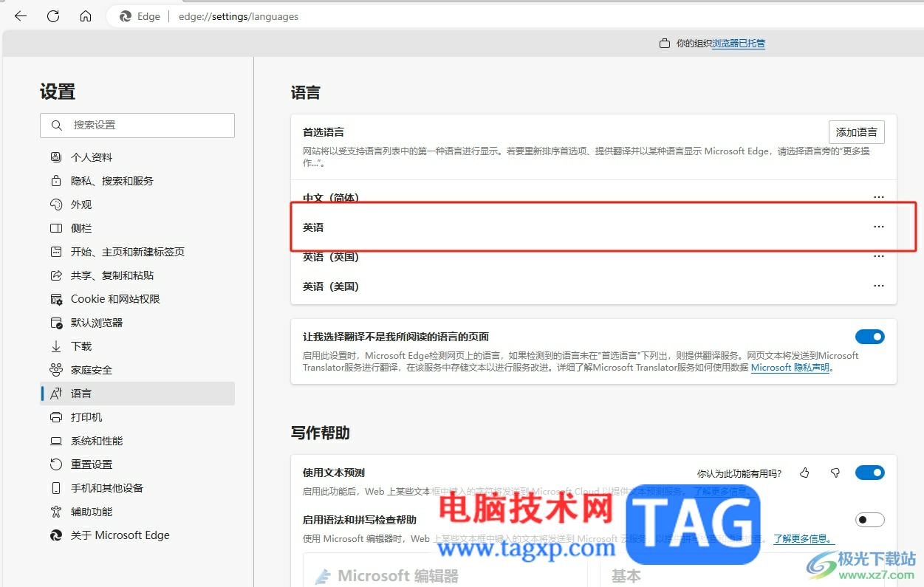Give thumbs down for text prediction

[835, 473]
